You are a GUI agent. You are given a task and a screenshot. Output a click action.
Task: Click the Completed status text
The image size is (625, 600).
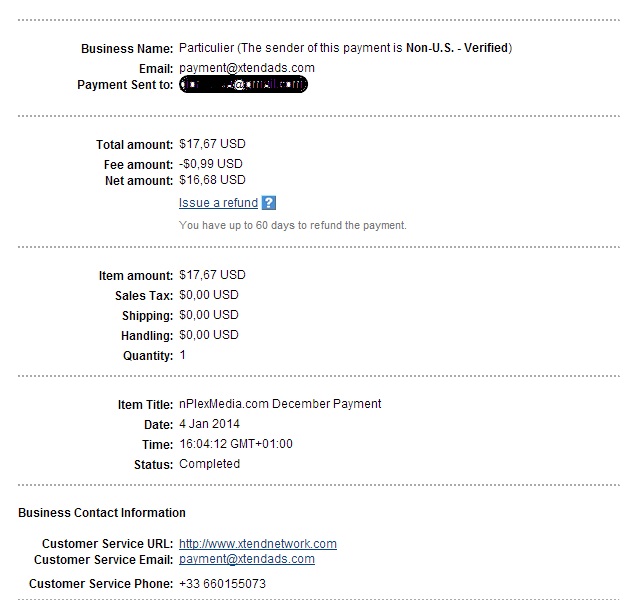click(x=209, y=464)
